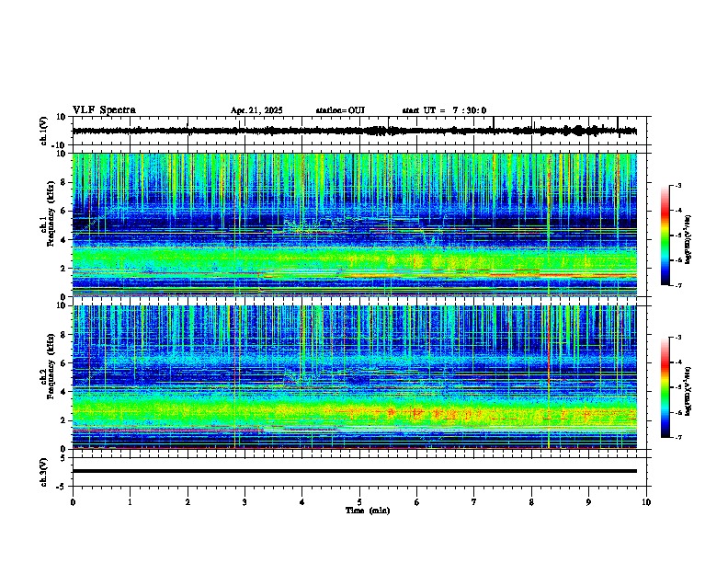Click the ch.2 spectrogram color bar
The width and height of the screenshot is (728, 563).
coord(665,387)
